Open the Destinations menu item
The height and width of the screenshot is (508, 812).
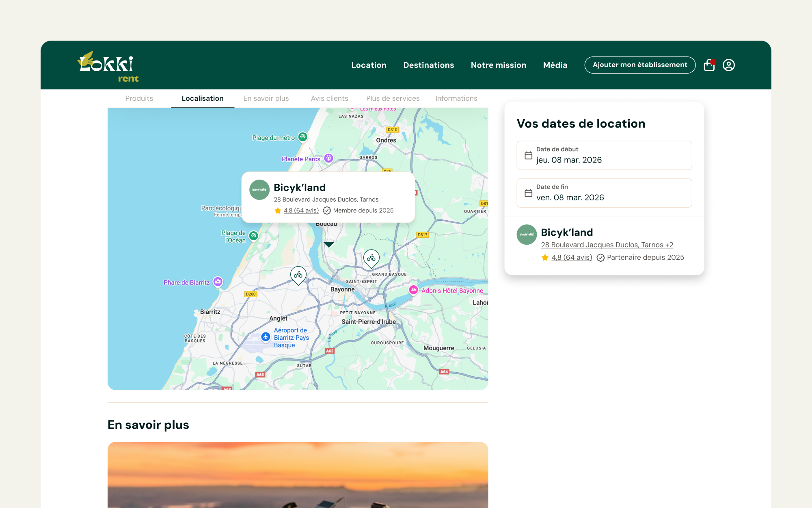click(429, 65)
